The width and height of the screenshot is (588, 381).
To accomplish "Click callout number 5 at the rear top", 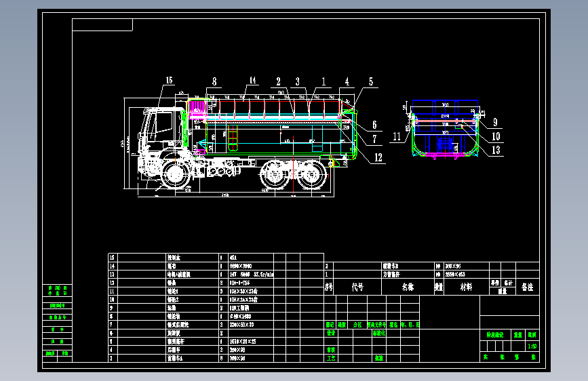I will pos(371,81).
